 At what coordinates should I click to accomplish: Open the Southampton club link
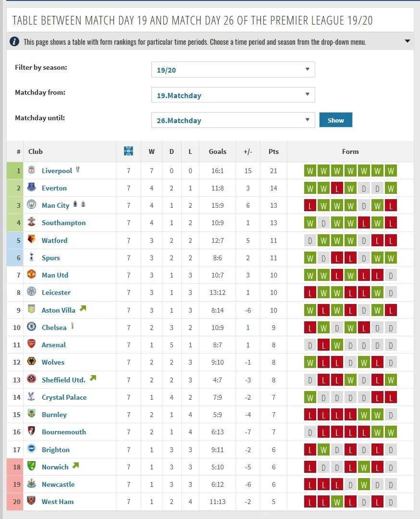(63, 223)
